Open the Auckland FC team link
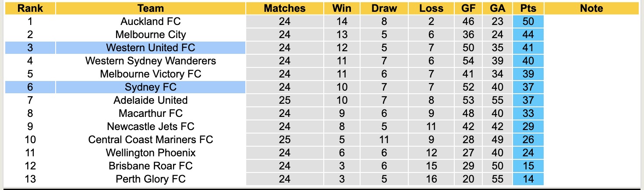Image resolution: width=644 pixels, height=190 pixels. (150, 21)
